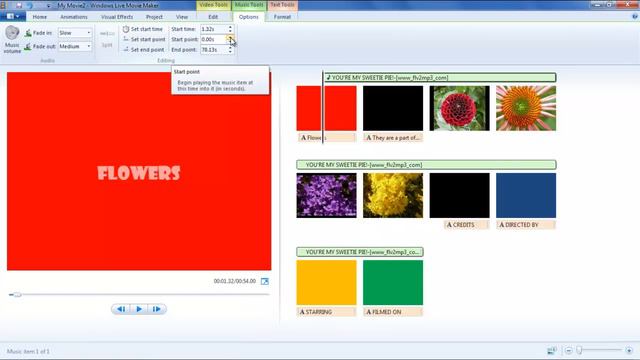Image resolution: width=640 pixels, height=360 pixels.
Task: View preview in full screen
Action: [x=265, y=281]
